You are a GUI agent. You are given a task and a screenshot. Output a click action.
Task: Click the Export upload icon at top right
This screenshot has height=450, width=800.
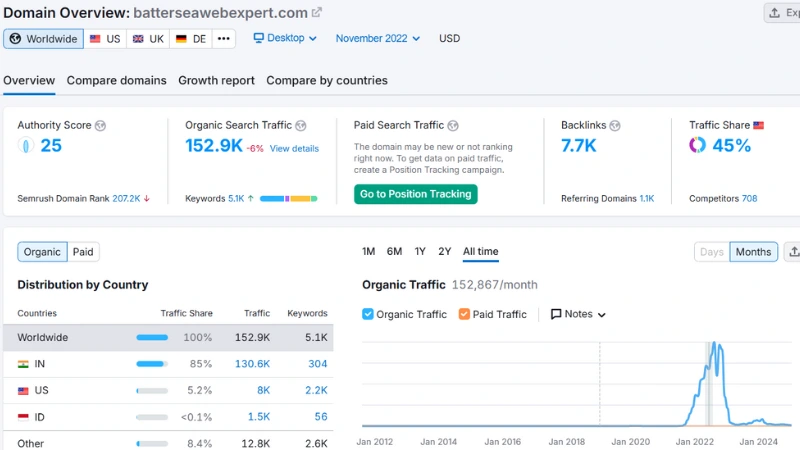pos(774,13)
